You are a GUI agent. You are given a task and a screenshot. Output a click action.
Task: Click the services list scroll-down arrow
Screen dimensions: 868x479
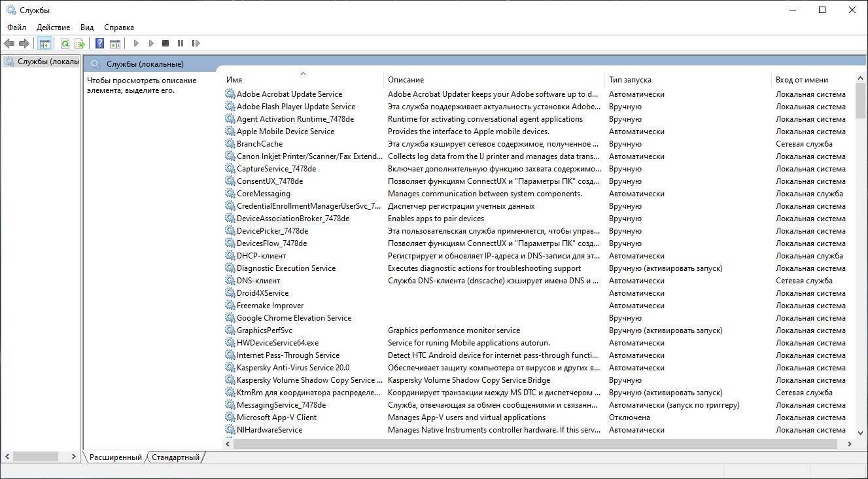(860, 432)
